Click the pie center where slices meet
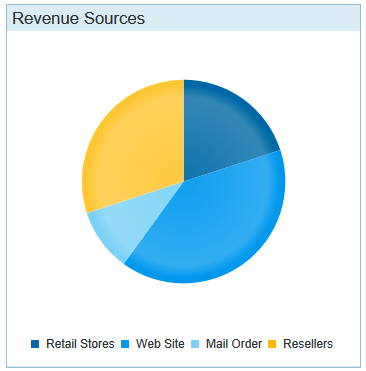Image resolution: width=366 pixels, height=371 pixels. tap(184, 182)
